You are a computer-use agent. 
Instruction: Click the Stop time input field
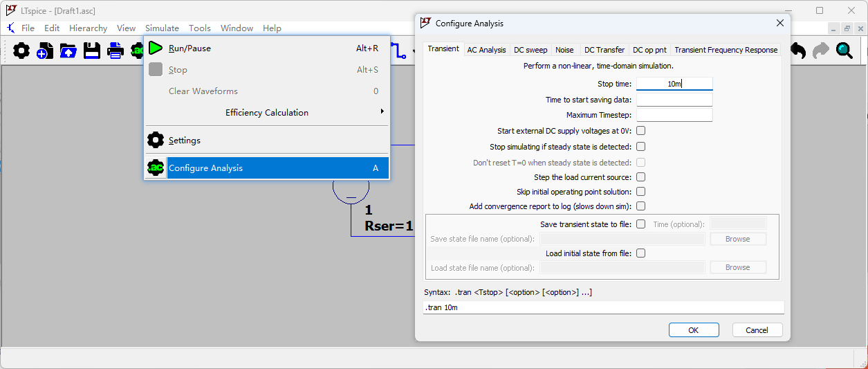674,84
